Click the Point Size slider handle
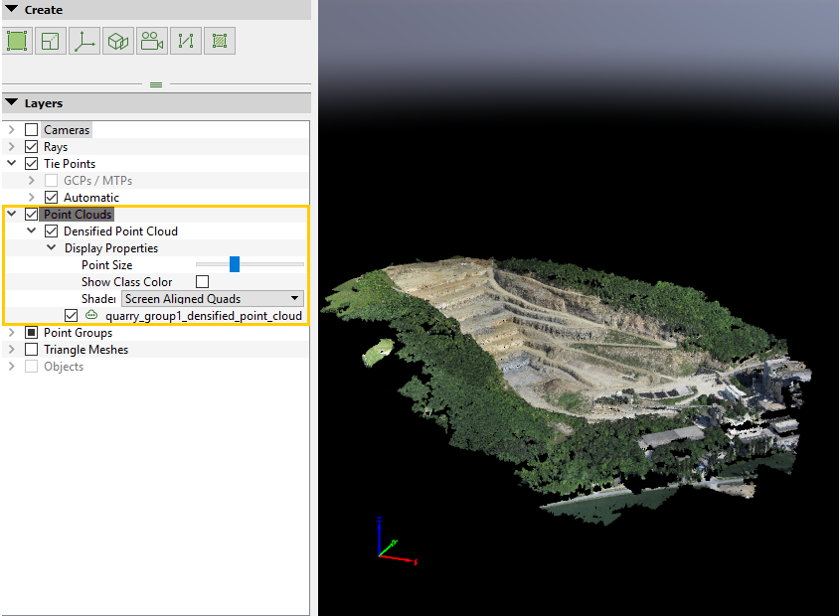The height and width of the screenshot is (616, 840). pos(235,264)
